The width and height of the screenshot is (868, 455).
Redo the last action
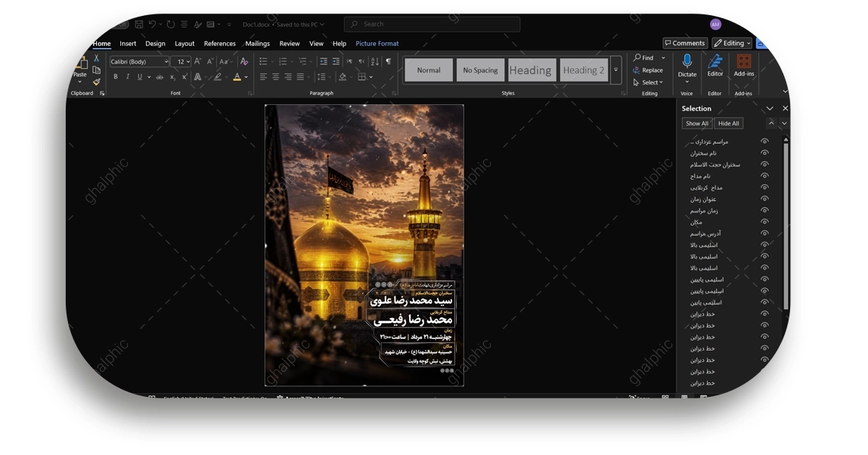click(171, 24)
